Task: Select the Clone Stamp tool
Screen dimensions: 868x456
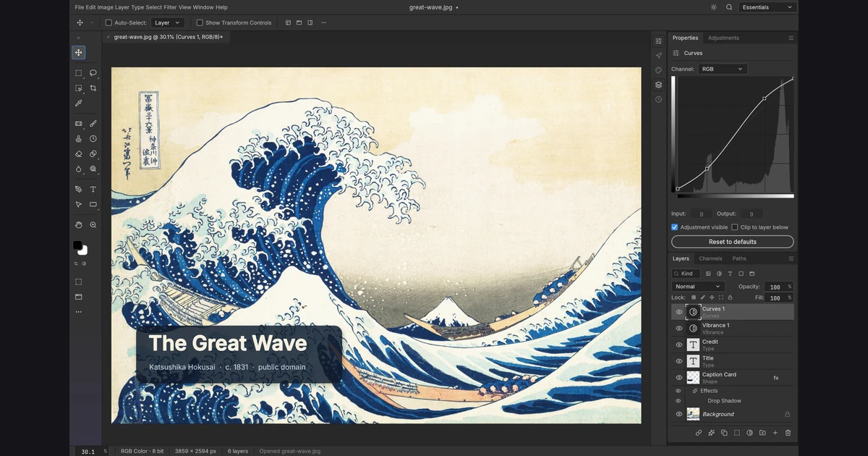Action: 79,139
